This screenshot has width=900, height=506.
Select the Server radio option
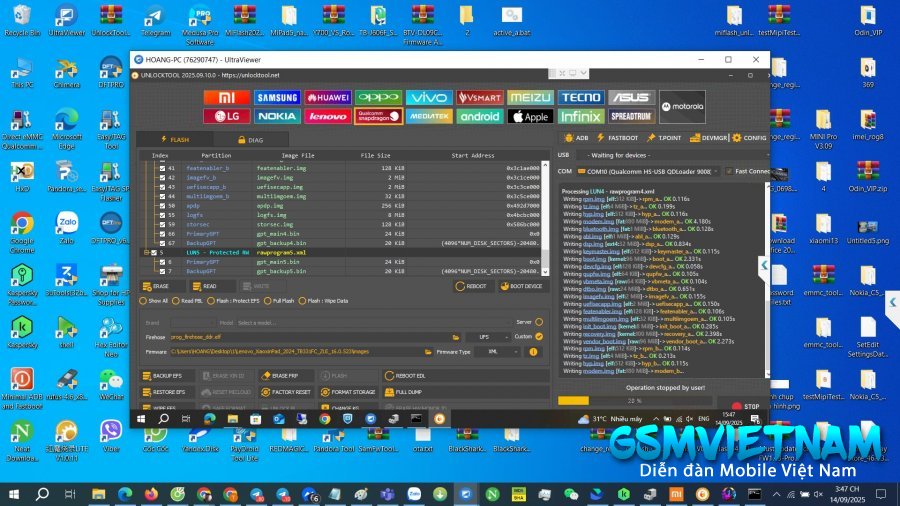click(x=539, y=322)
